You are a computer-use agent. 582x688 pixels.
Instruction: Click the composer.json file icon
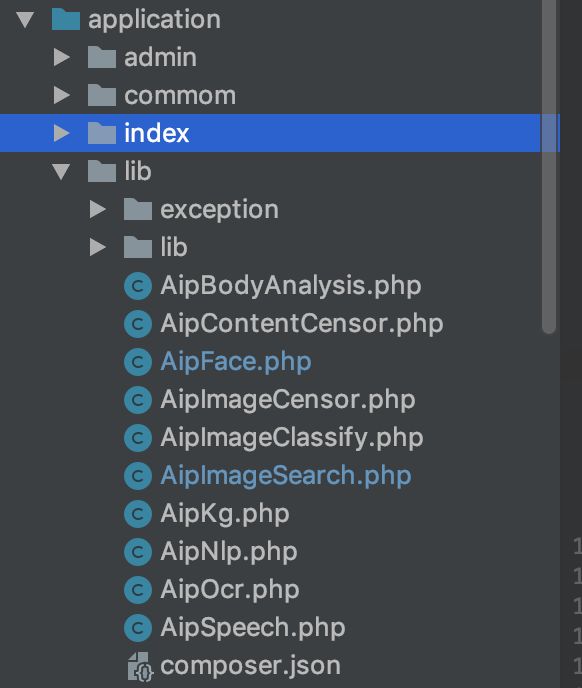click(x=140, y=666)
